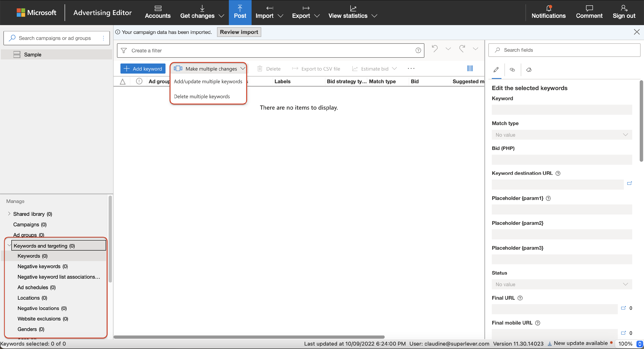This screenshot has height=349, width=644.
Task: Choose Delete multiple keywords menu item
Action: (x=202, y=97)
